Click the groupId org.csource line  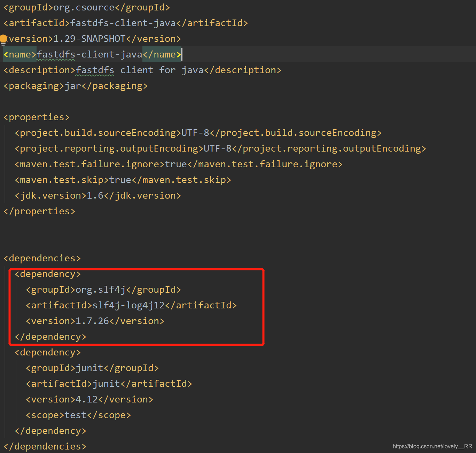pyautogui.click(x=87, y=7)
